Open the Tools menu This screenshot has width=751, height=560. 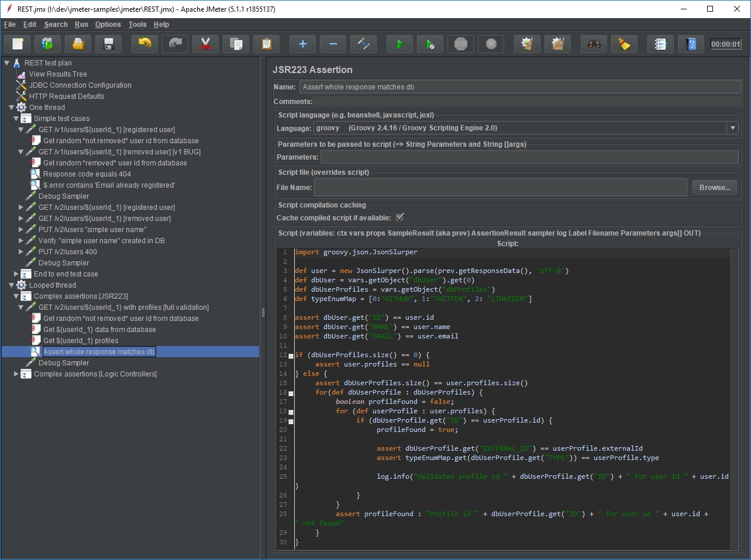tap(137, 25)
